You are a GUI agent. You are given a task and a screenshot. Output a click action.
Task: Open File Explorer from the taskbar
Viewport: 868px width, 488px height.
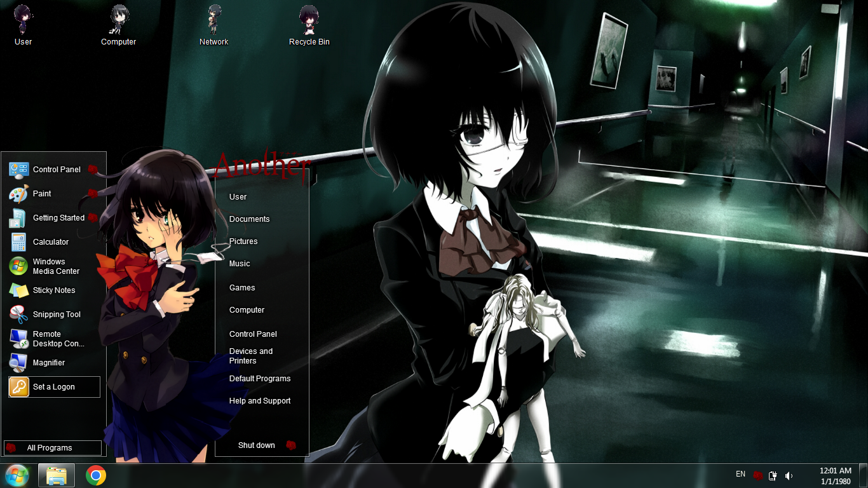[57, 475]
